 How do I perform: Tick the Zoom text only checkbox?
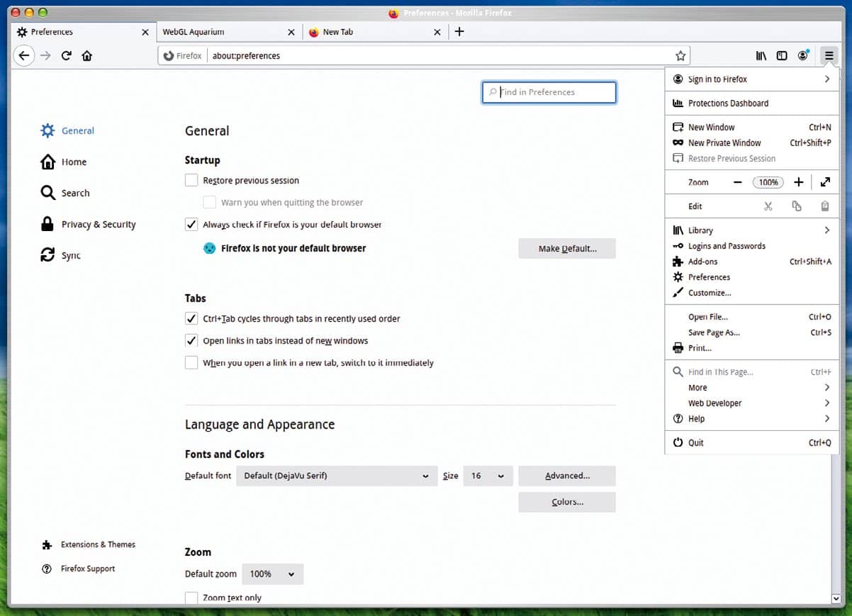(191, 598)
